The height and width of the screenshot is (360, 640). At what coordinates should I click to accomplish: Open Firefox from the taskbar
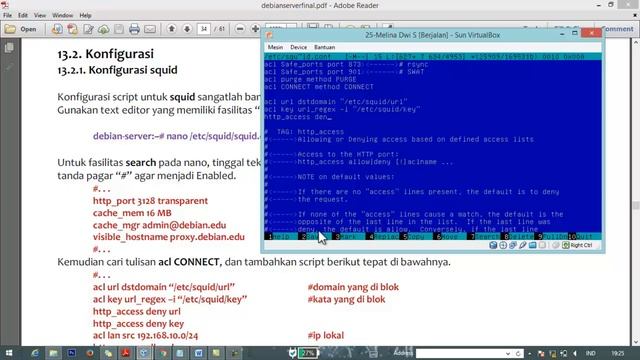pos(90,353)
